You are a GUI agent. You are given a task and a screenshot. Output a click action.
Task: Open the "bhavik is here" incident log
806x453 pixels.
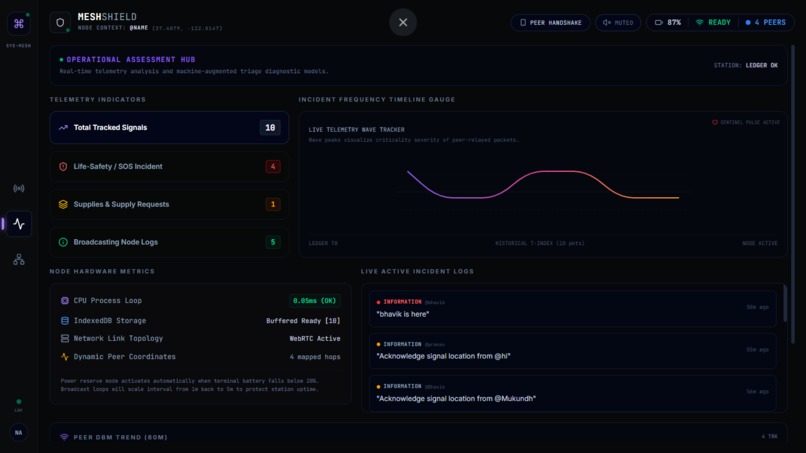[573, 309]
